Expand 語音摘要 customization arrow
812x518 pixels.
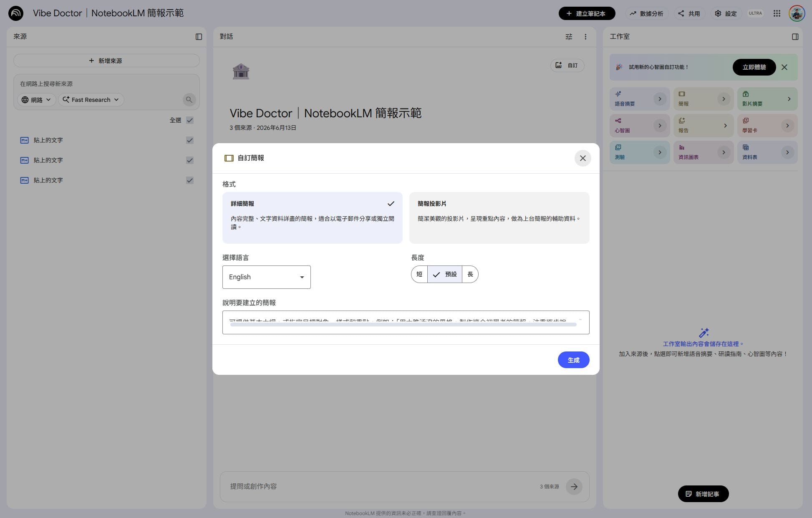(660, 99)
